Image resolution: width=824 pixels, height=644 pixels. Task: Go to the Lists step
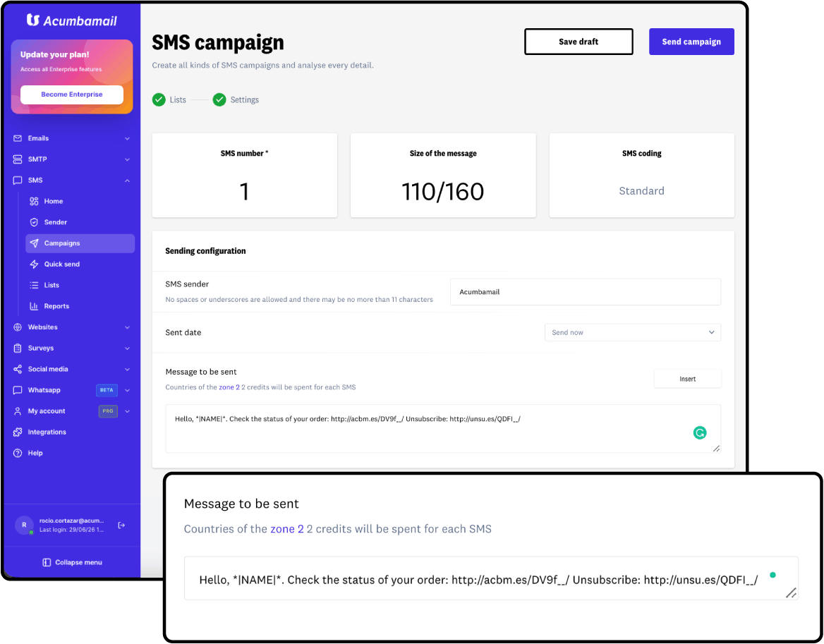tap(169, 99)
